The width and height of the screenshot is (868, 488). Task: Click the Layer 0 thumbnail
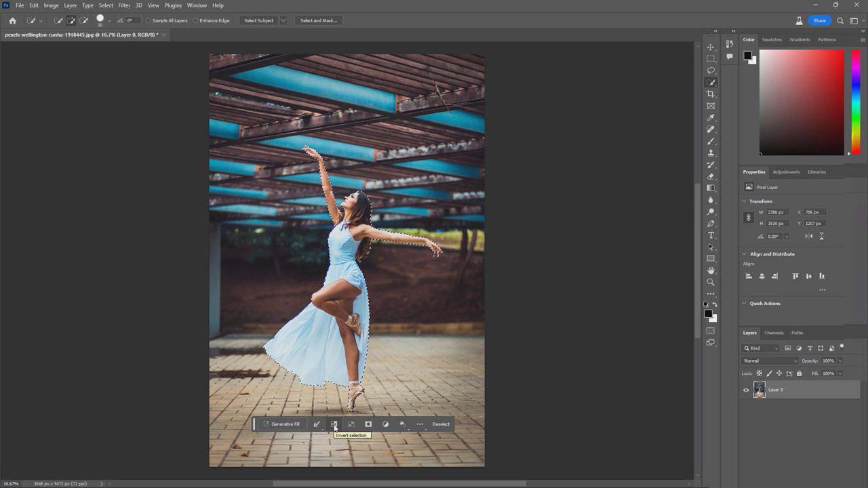[759, 390]
